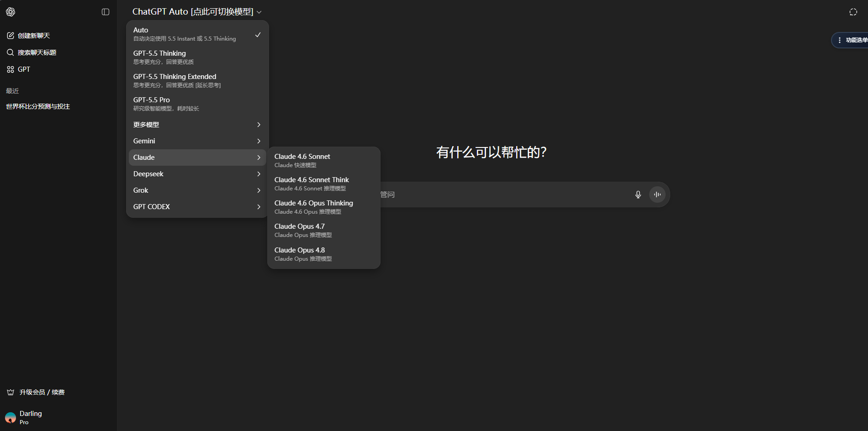The width and height of the screenshot is (868, 431).
Task: Expand the Claude submenu arrow
Action: point(259,158)
